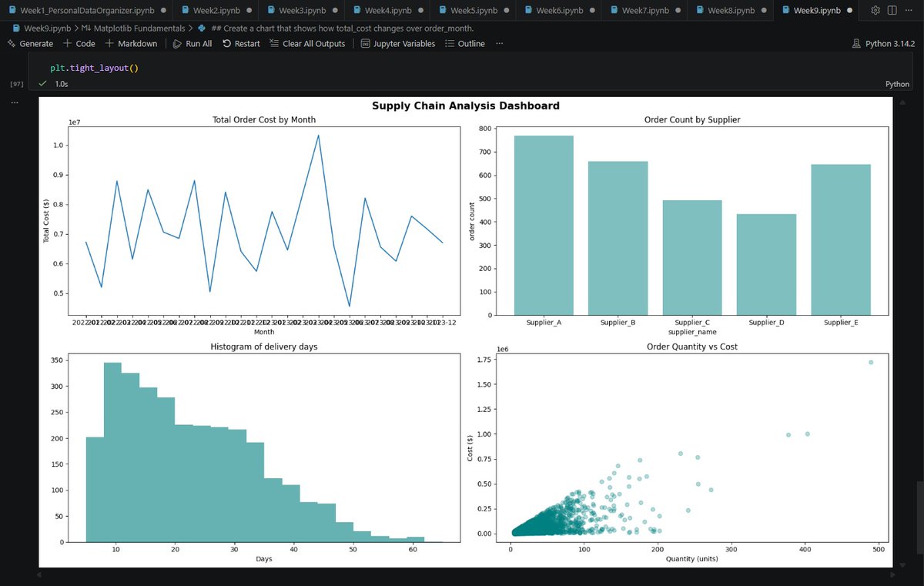The height and width of the screenshot is (586, 924).
Task: Show the notebook Outline
Action: coord(464,44)
